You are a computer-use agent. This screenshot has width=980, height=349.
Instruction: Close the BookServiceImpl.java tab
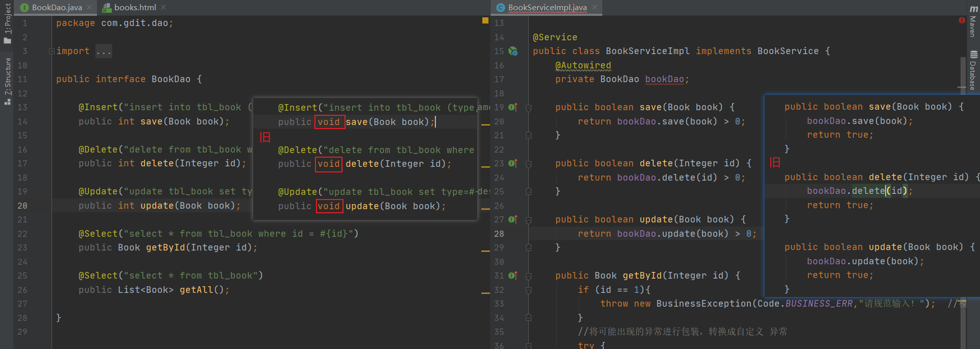tap(595, 7)
